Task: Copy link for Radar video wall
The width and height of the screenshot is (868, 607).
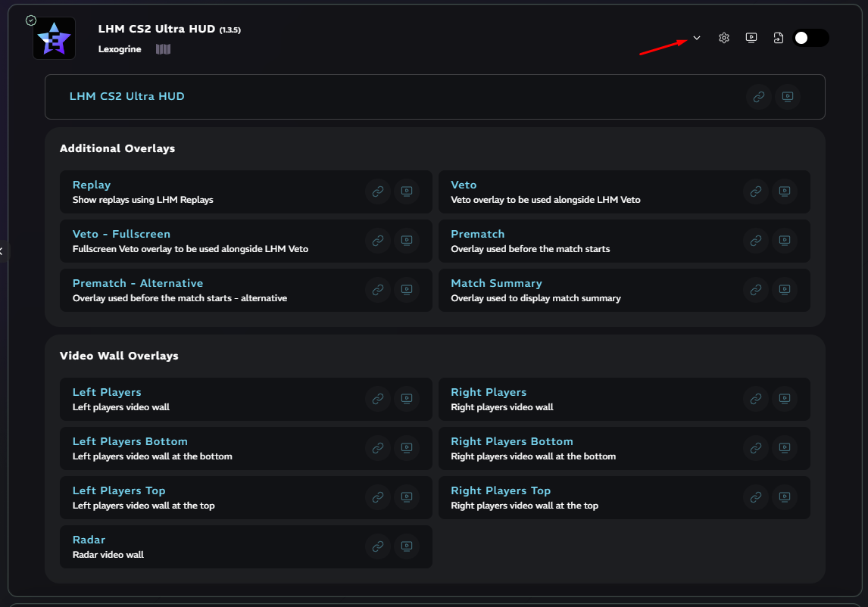Action: click(378, 546)
